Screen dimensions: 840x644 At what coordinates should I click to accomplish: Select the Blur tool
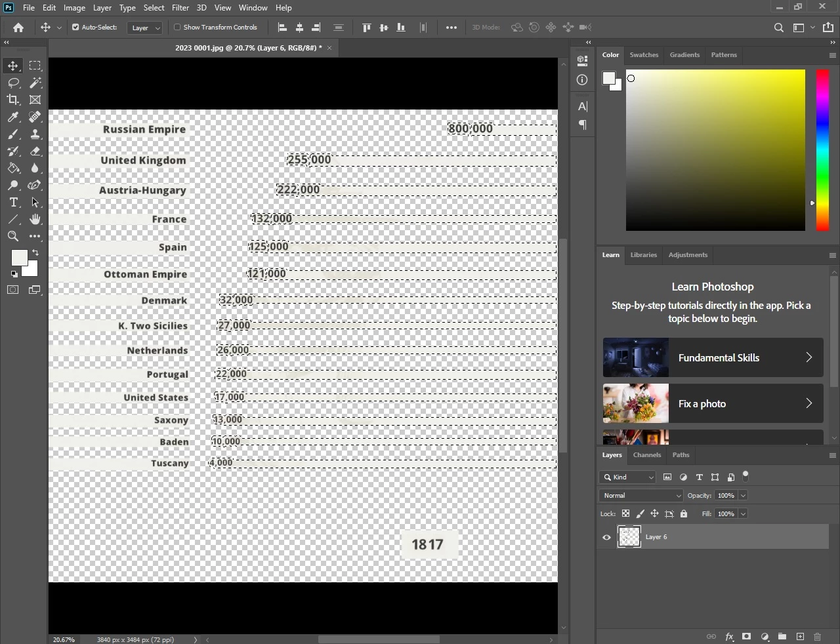coord(35,168)
